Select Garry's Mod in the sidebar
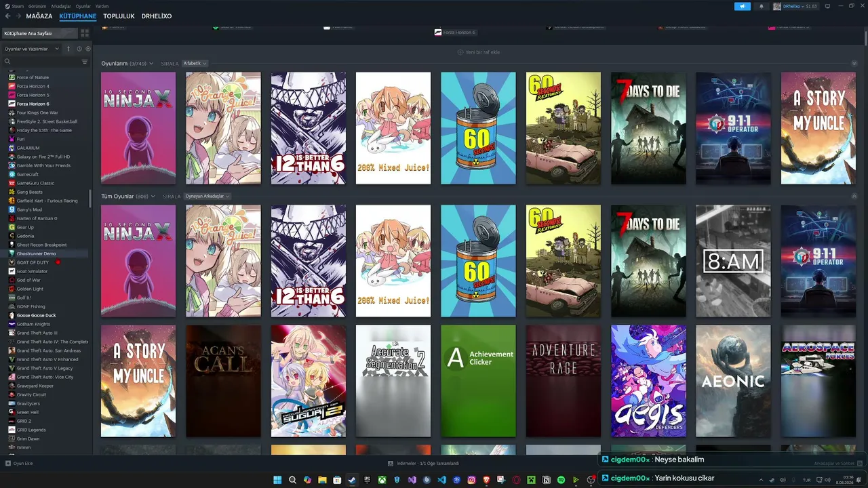Viewport: 868px width, 488px height. pyautogui.click(x=45, y=209)
